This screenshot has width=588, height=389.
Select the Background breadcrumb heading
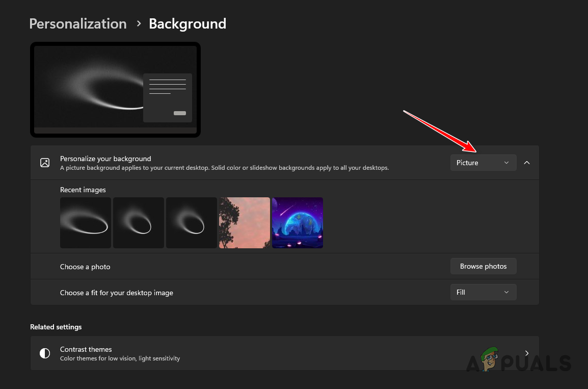coord(187,23)
